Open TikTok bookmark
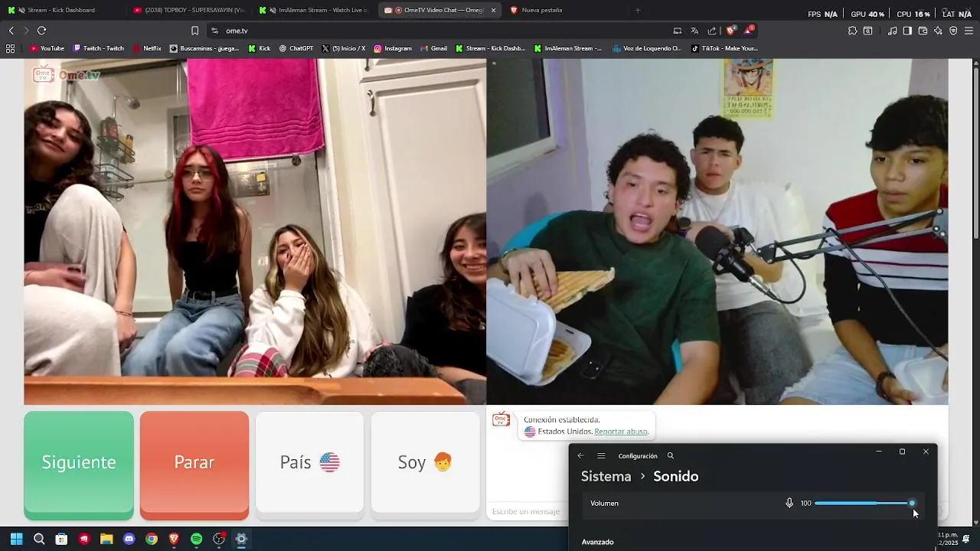980x551 pixels. [x=724, y=48]
